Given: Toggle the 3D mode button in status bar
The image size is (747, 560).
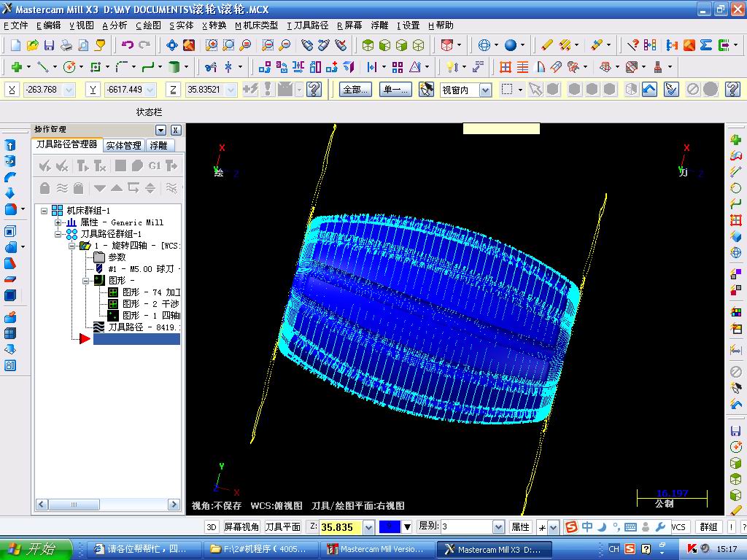Looking at the screenshot, I should (x=212, y=527).
